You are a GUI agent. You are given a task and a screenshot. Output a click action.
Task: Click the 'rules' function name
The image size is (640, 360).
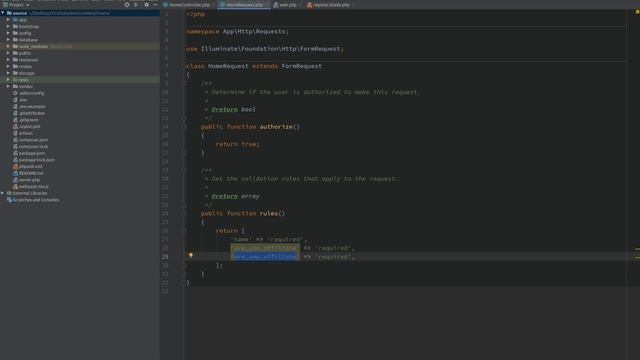pyautogui.click(x=269, y=213)
